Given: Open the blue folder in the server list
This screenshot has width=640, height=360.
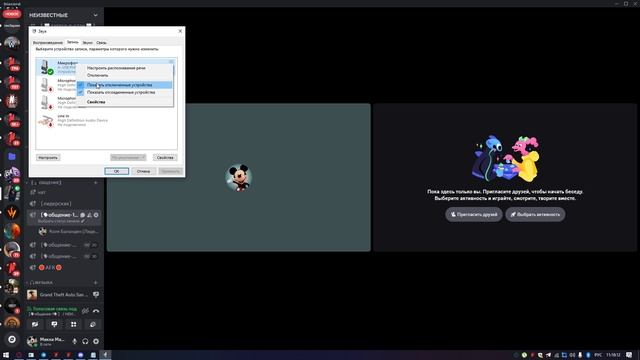Looking at the screenshot, I should pos(12,157).
